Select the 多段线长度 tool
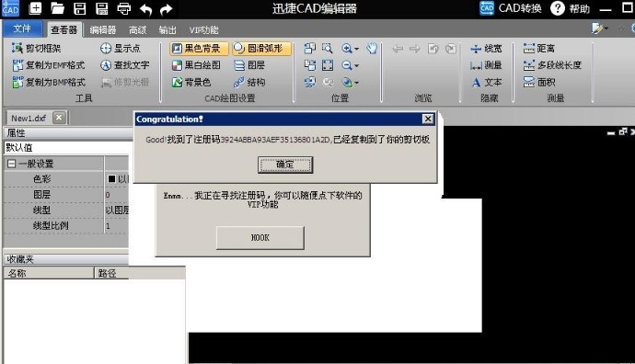635x364 pixels. pyautogui.click(x=552, y=65)
